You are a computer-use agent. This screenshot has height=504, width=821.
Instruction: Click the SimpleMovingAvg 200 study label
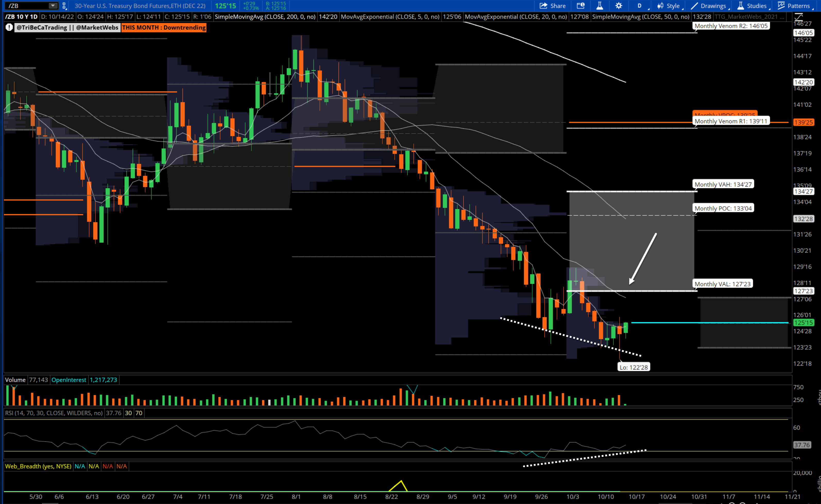click(265, 17)
